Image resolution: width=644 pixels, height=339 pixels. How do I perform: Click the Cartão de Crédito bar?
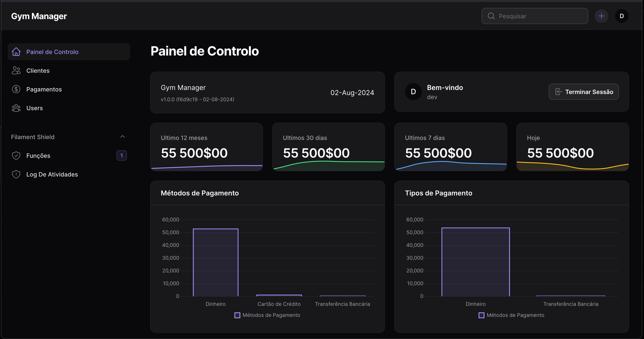(x=279, y=295)
